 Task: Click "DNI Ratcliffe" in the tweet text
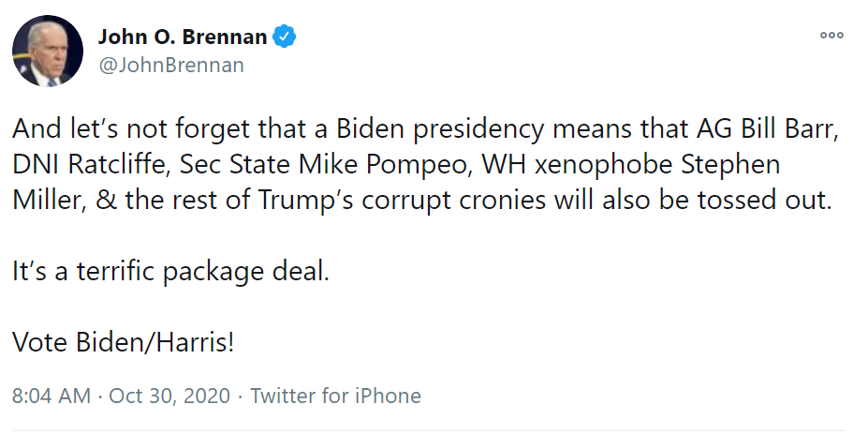point(89,165)
